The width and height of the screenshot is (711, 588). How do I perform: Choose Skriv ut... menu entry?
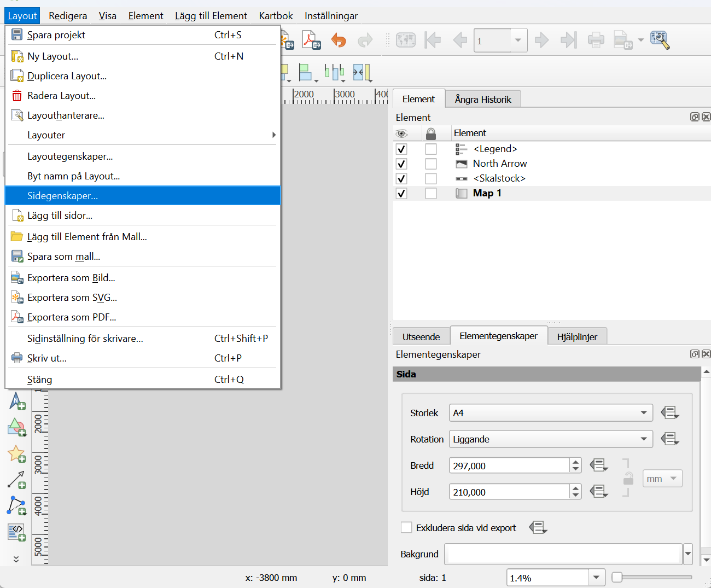coord(143,358)
